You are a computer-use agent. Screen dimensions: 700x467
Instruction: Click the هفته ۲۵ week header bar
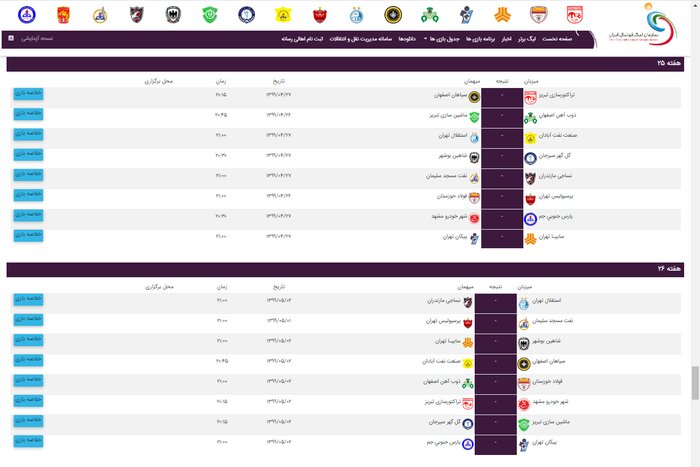point(345,64)
